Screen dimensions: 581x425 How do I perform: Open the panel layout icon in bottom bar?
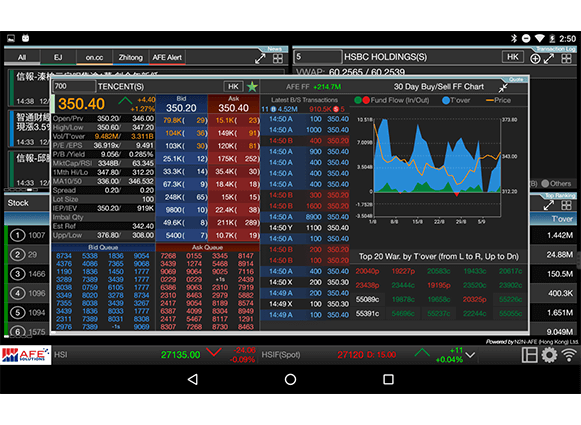529,355
